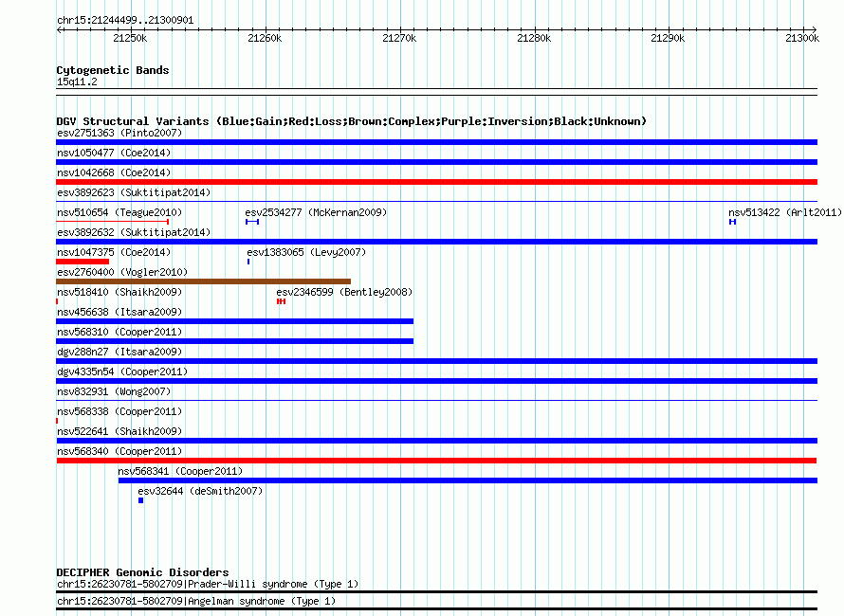Open the dgv4335n54 (Cooper2011) label
The width and height of the screenshot is (844, 616).
(122, 371)
